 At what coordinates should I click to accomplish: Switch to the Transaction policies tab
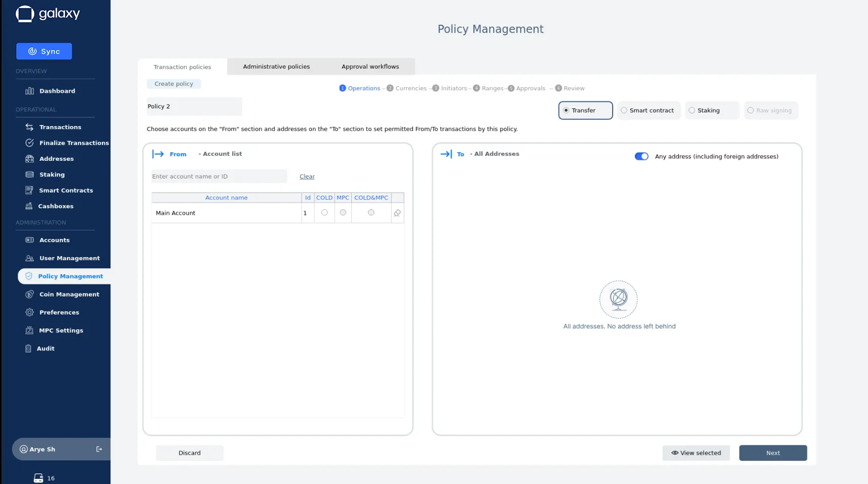pos(182,67)
